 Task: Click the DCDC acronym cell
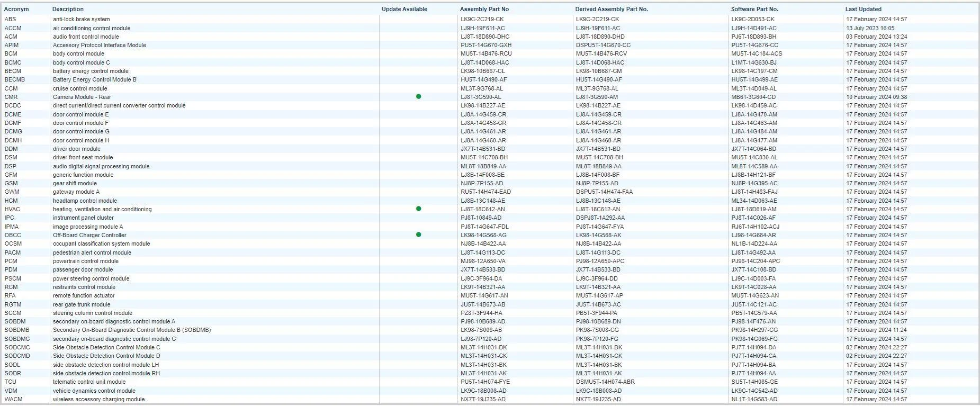pyautogui.click(x=13, y=106)
